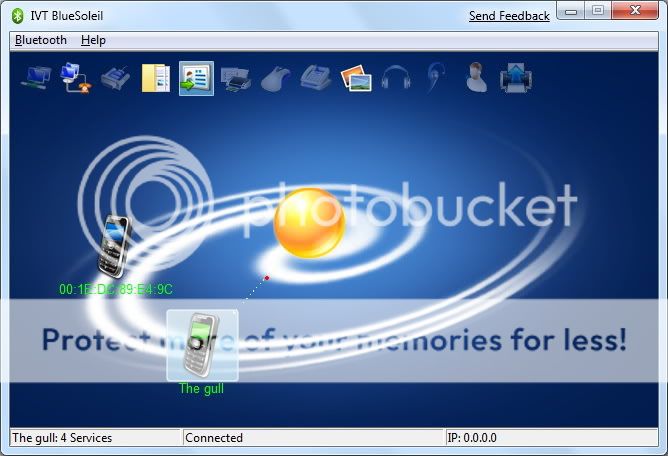Screen dimensions: 668x456
Task: Click the Object Push upload icon
Action: coord(516,78)
